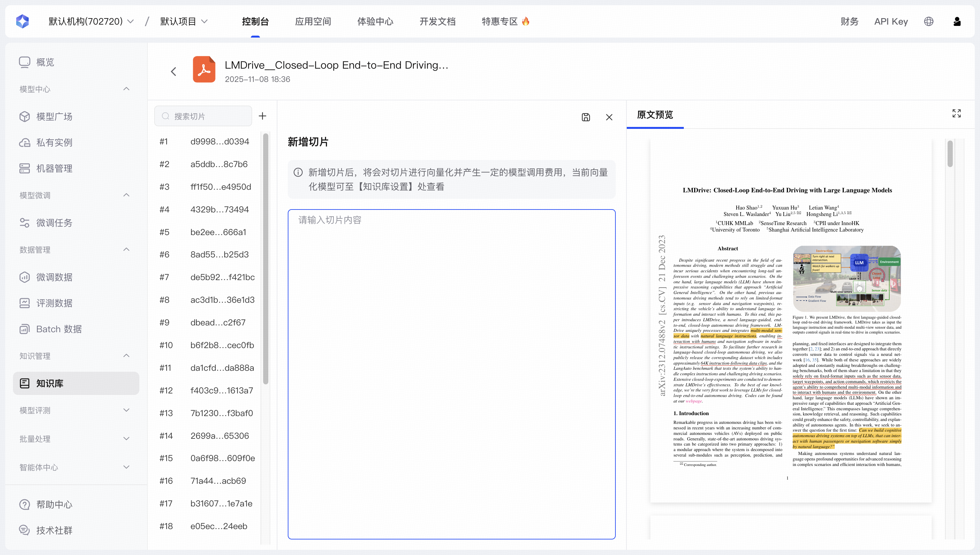980x555 pixels.
Task: Expand original preview to fullscreen
Action: pos(956,113)
